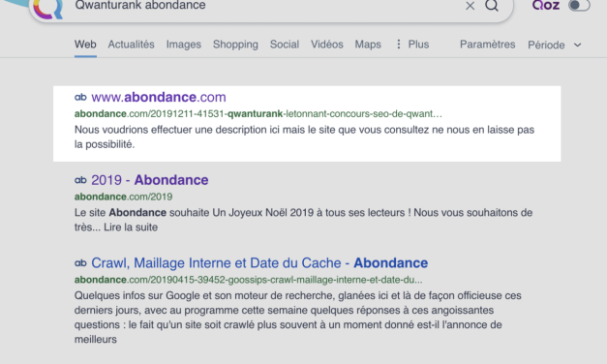Click the green abondance.com/2019 URL
This screenshot has width=607, height=364.
124,197
